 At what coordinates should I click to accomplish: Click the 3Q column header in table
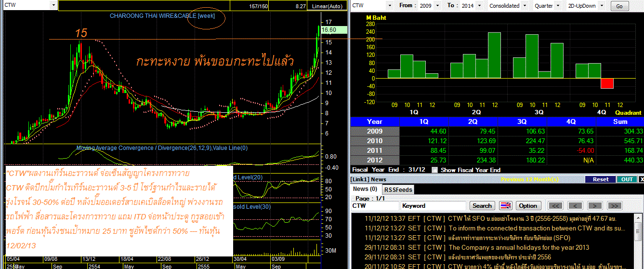coord(522,122)
